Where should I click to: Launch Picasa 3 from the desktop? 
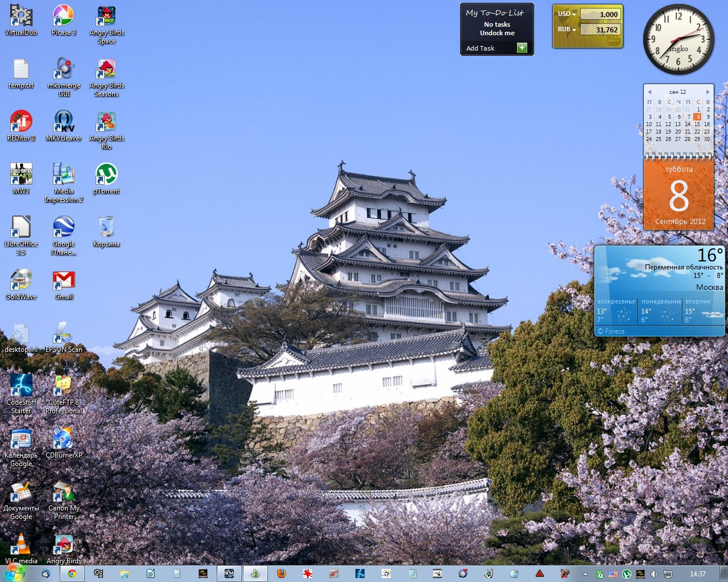[x=63, y=16]
